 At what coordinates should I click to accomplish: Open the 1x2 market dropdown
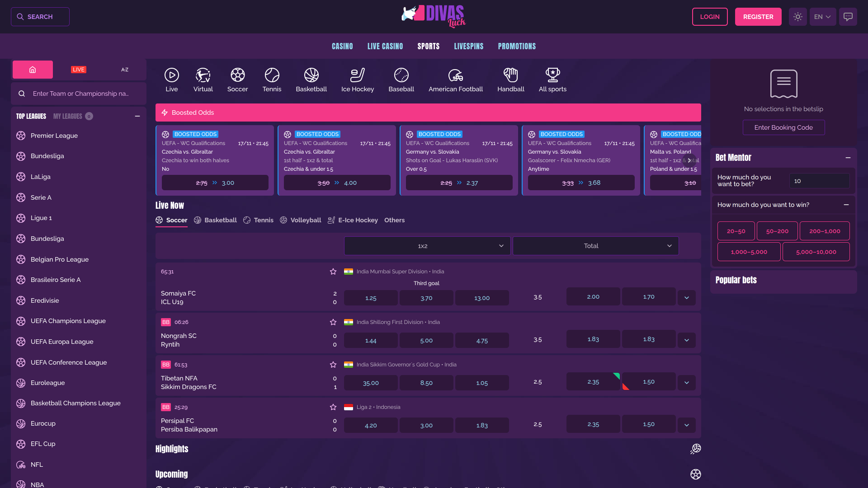(427, 245)
